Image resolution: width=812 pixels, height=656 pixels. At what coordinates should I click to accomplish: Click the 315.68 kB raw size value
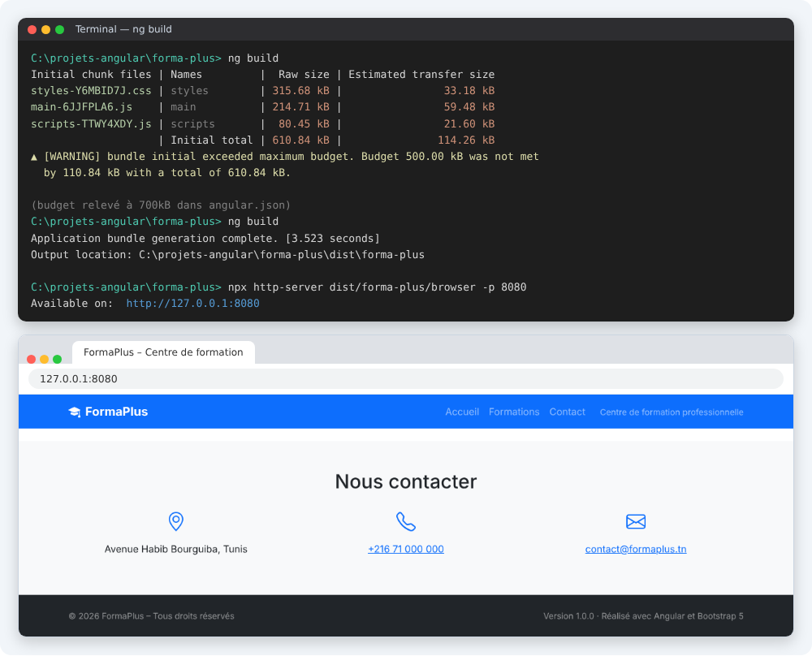click(x=301, y=91)
